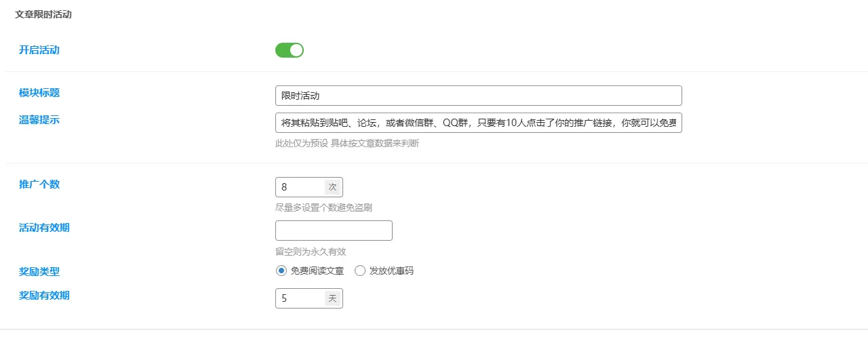The width and height of the screenshot is (868, 337).
Task: Click into the 温馨提示 text field
Action: pyautogui.click(x=478, y=123)
